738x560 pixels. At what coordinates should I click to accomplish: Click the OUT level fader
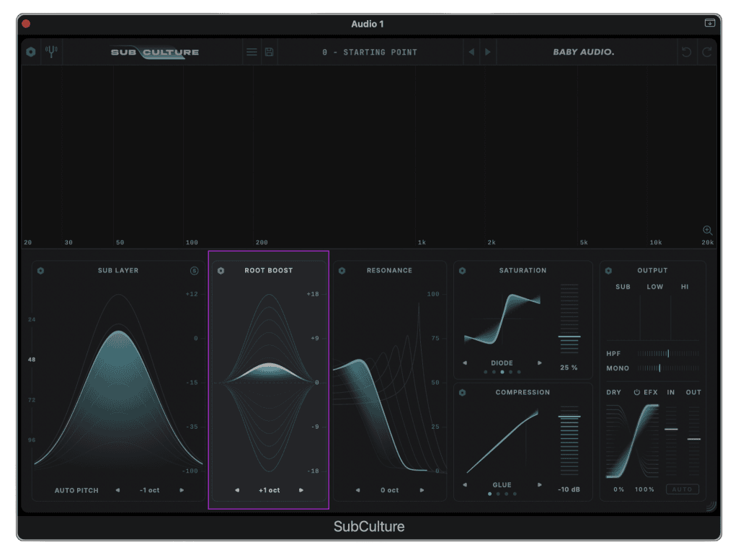(694, 441)
